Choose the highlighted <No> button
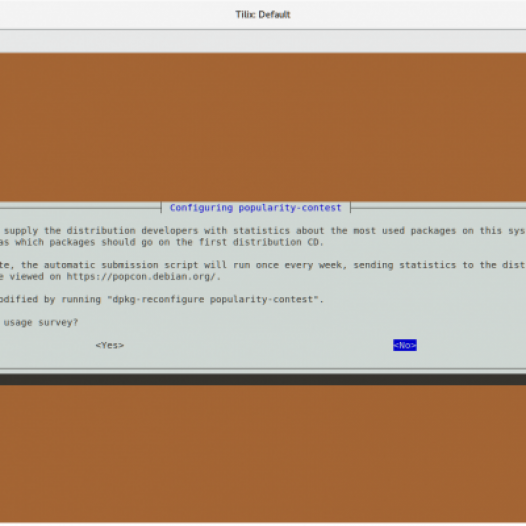Screen dimensions: 526x526 (405, 345)
